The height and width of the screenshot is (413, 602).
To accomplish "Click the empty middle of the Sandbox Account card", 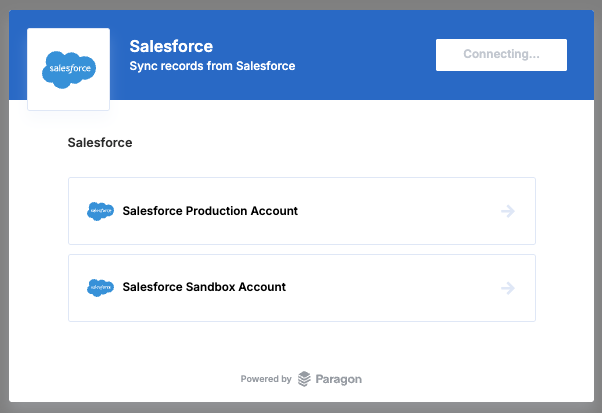I will pos(400,288).
